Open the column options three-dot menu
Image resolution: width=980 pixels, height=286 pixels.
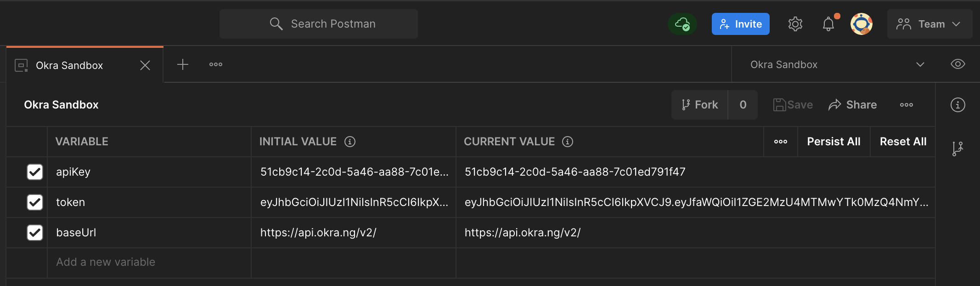tap(781, 142)
